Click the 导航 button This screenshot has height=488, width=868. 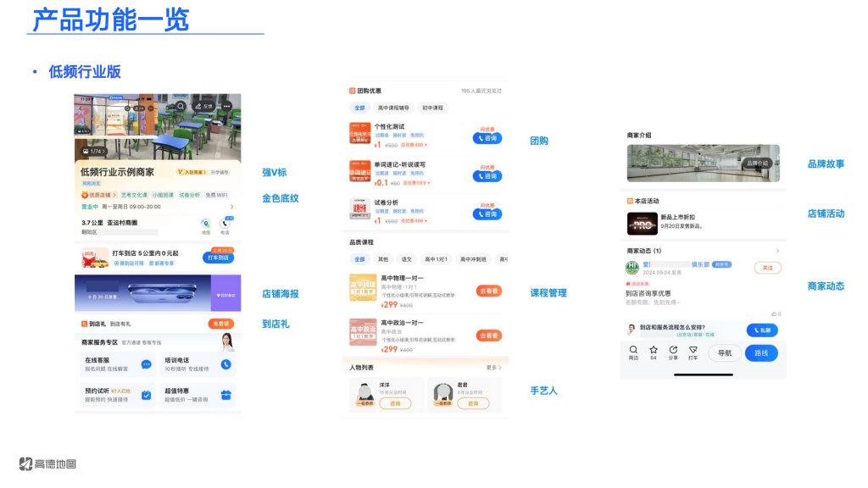725,353
